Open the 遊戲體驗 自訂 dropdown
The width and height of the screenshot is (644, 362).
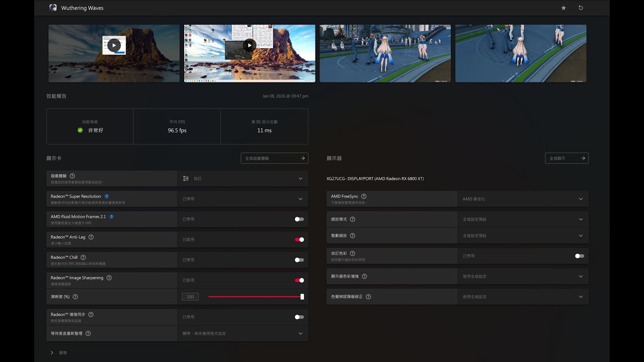pos(243,178)
